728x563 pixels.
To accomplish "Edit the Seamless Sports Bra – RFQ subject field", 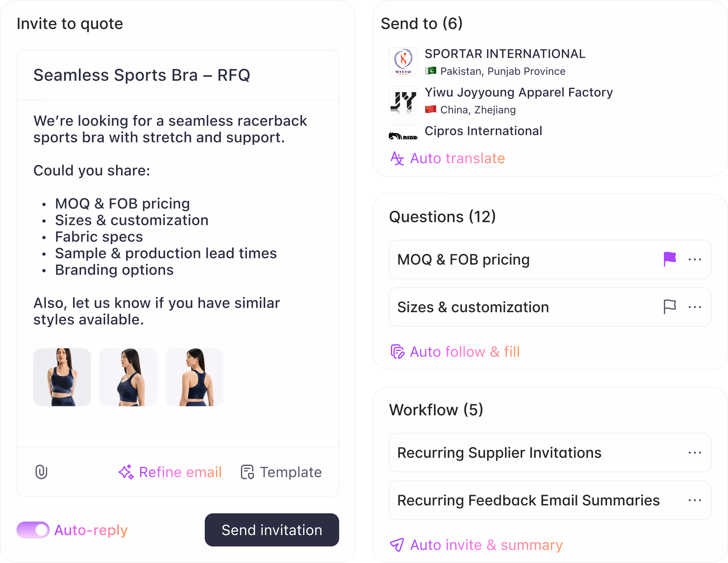I will point(142,75).
